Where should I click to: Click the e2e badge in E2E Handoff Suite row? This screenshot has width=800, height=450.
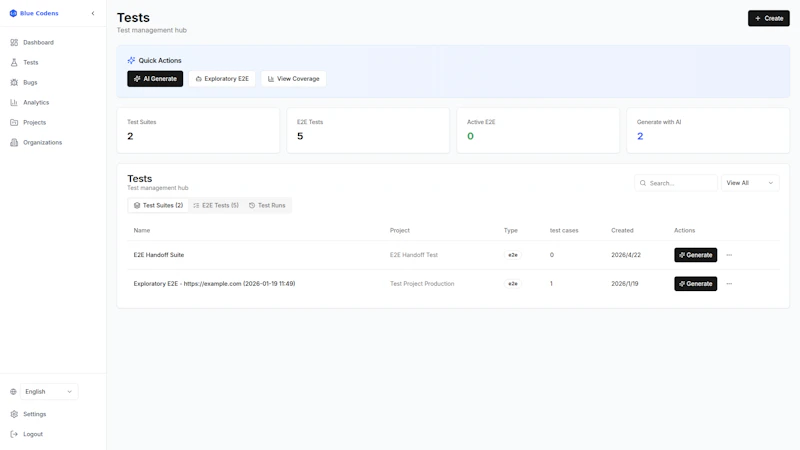pyautogui.click(x=513, y=255)
